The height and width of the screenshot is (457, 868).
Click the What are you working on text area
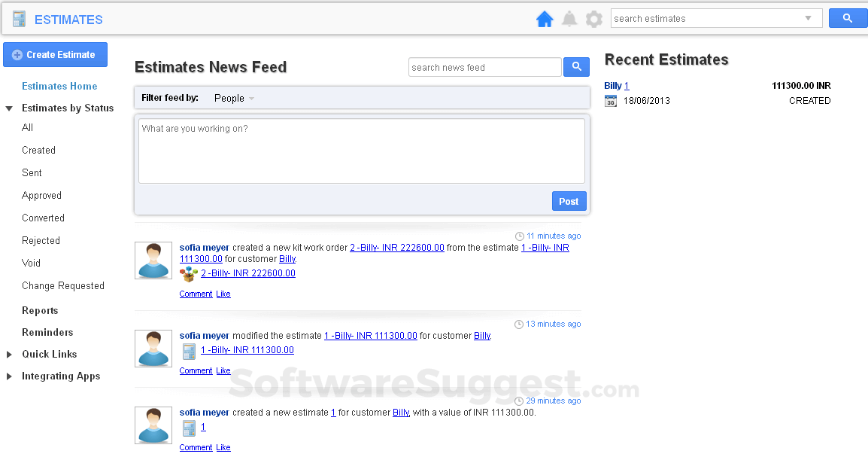[361, 150]
